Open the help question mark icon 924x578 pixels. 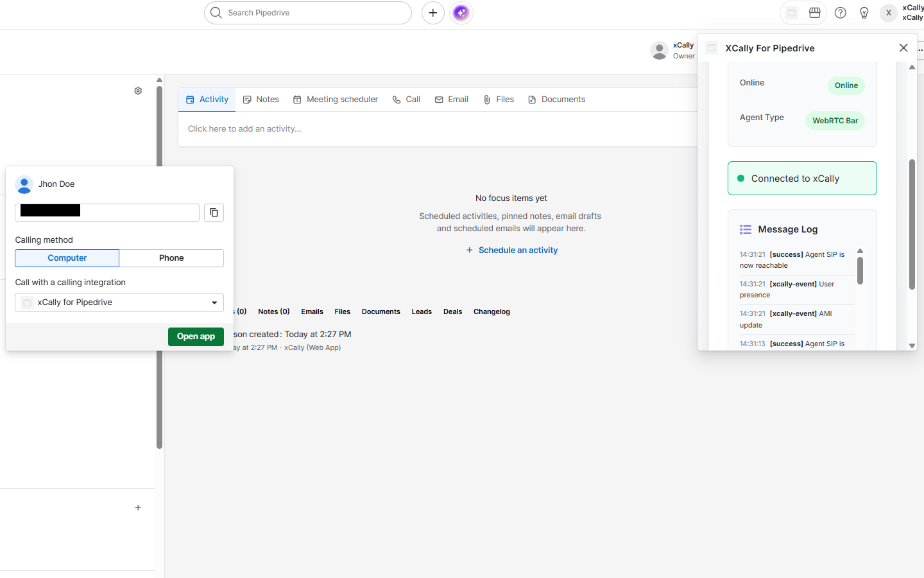[x=841, y=13]
